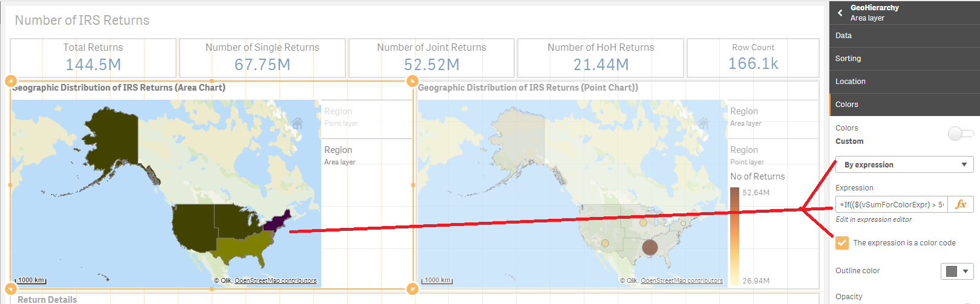Open expression editor with the fx button

tap(960, 204)
